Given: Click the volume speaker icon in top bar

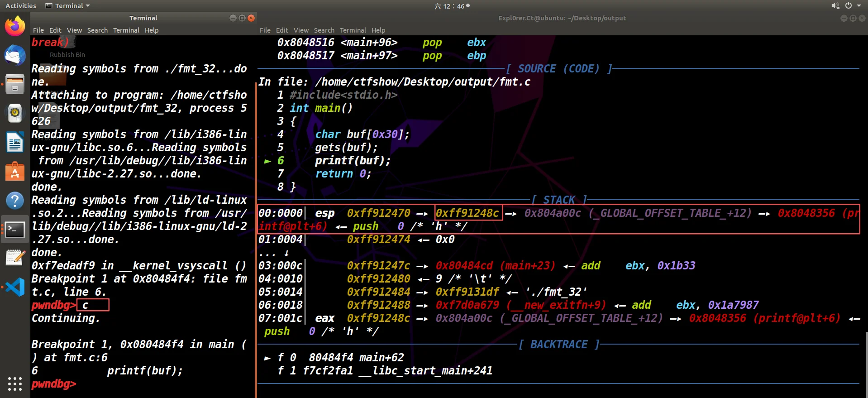Looking at the screenshot, I should (835, 6).
